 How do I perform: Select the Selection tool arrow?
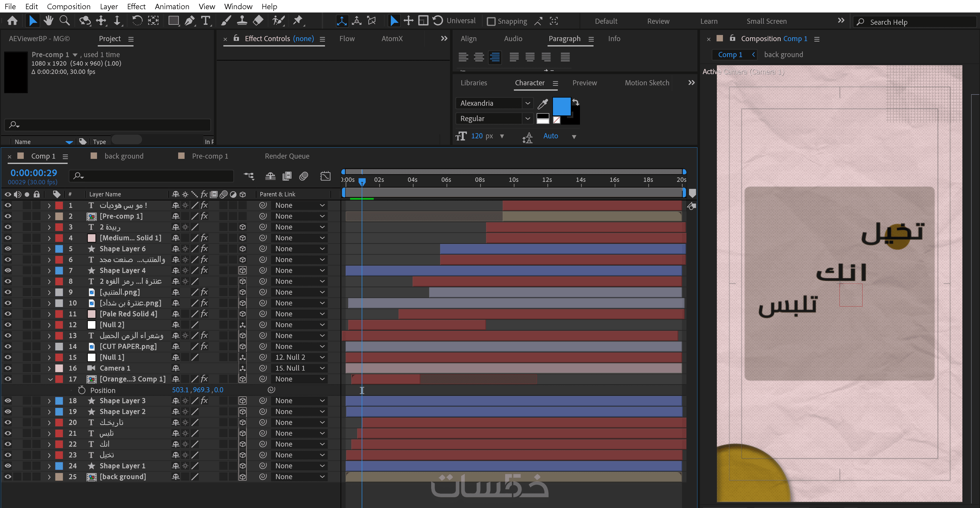point(33,20)
